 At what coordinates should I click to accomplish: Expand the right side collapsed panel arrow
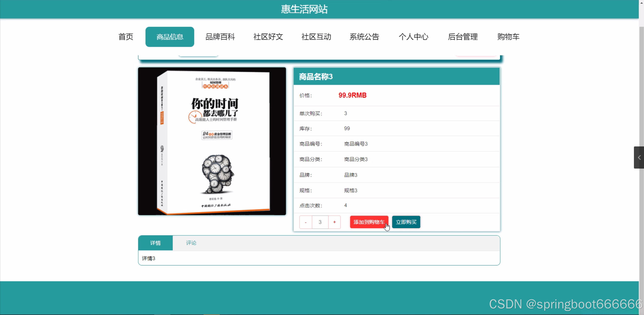pyautogui.click(x=639, y=157)
